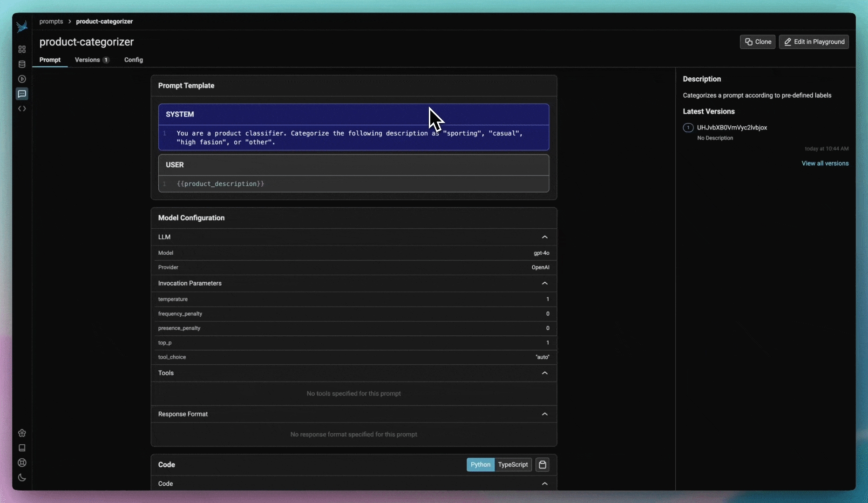Click the Prompts chat icon in sidebar
Viewport: 868px width, 503px height.
pos(22,94)
